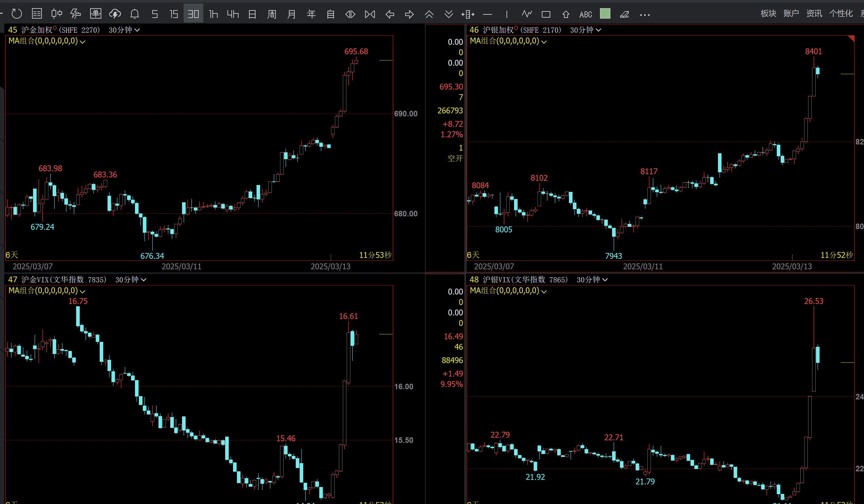Select the up arrow marker tool
Viewport: 864px width, 504px height.
point(566,14)
